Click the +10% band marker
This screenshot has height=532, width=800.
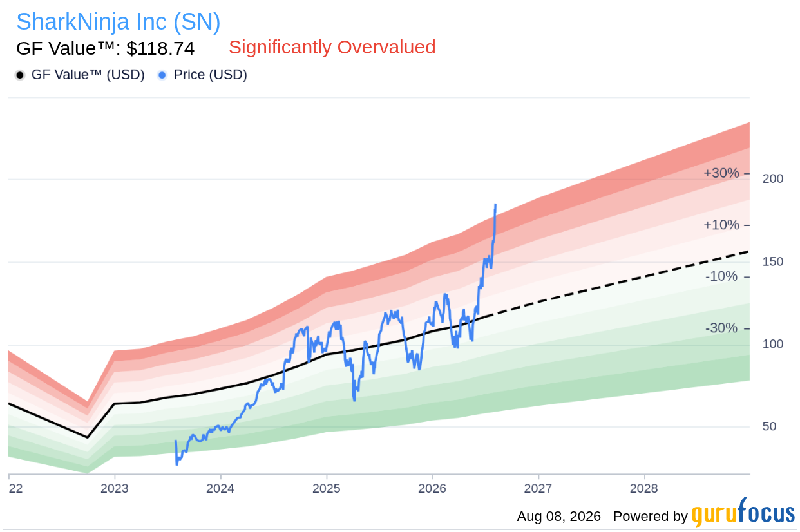pyautogui.click(x=720, y=225)
